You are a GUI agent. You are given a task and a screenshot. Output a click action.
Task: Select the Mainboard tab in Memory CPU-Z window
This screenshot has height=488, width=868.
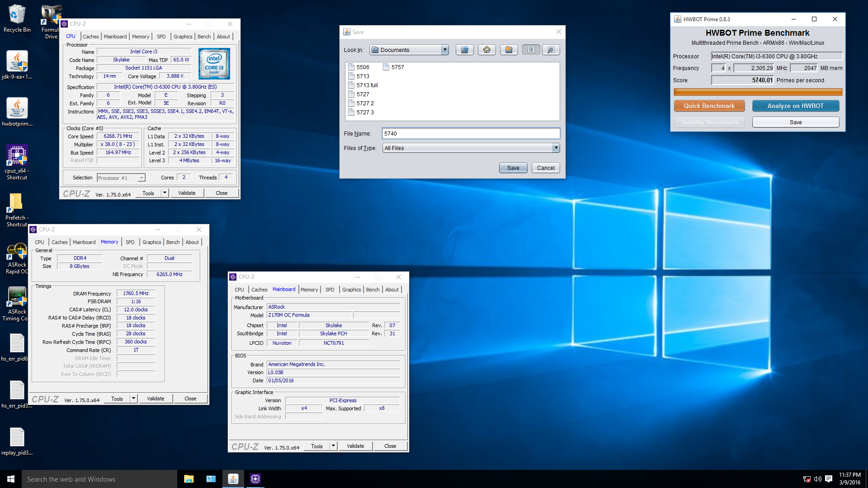click(x=84, y=242)
